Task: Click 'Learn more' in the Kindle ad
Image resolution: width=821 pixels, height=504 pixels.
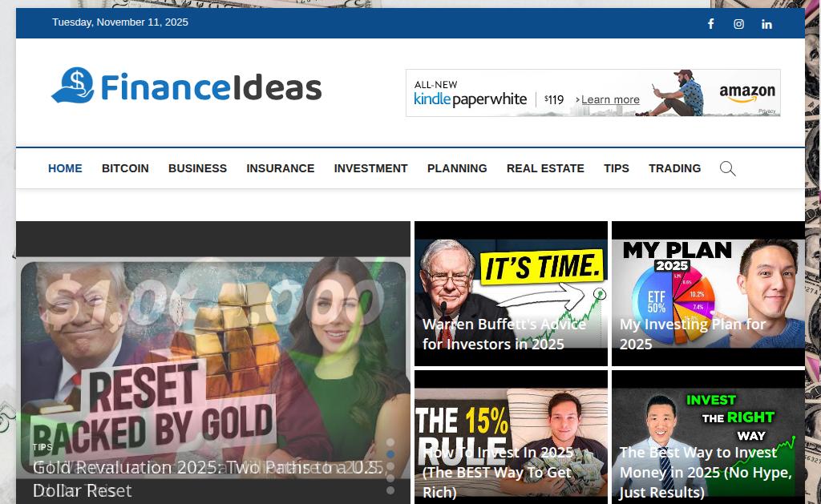Action: (610, 99)
